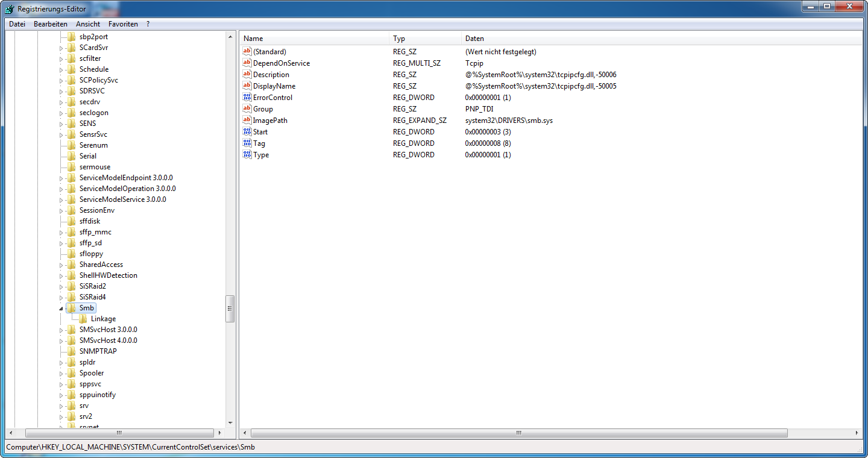Select the DependOnService value name
This screenshot has height=458, width=868.
(281, 63)
